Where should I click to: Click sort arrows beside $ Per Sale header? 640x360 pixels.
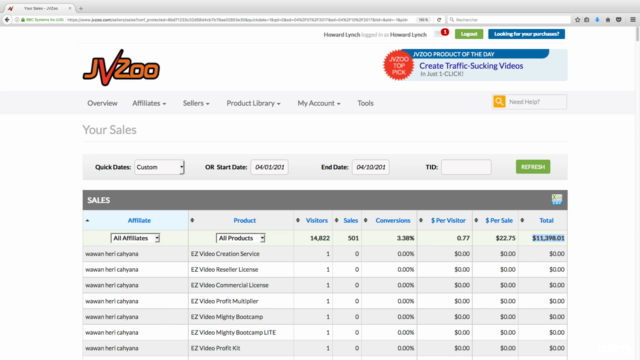coord(476,220)
